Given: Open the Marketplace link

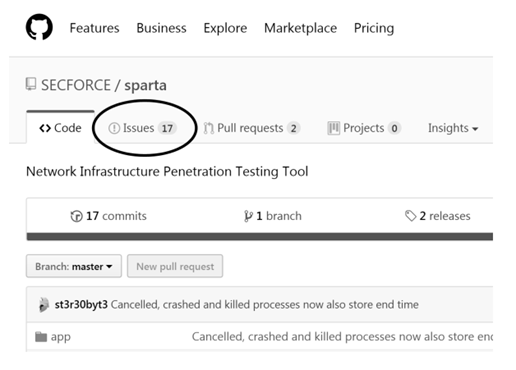Looking at the screenshot, I should pyautogui.click(x=300, y=28).
